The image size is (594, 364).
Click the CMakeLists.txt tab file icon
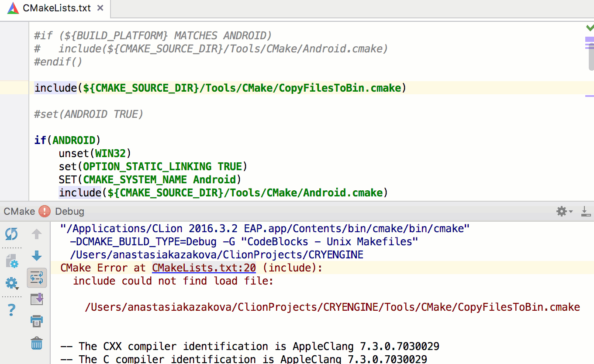coord(13,8)
